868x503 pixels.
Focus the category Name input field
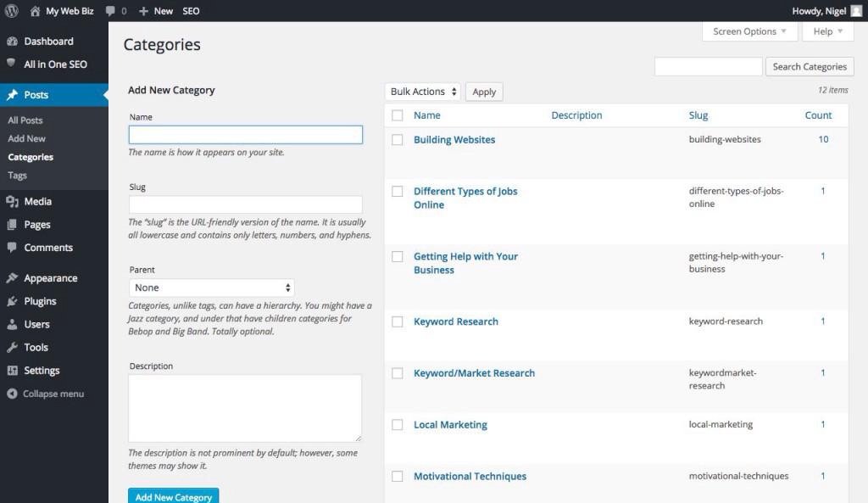[246, 135]
